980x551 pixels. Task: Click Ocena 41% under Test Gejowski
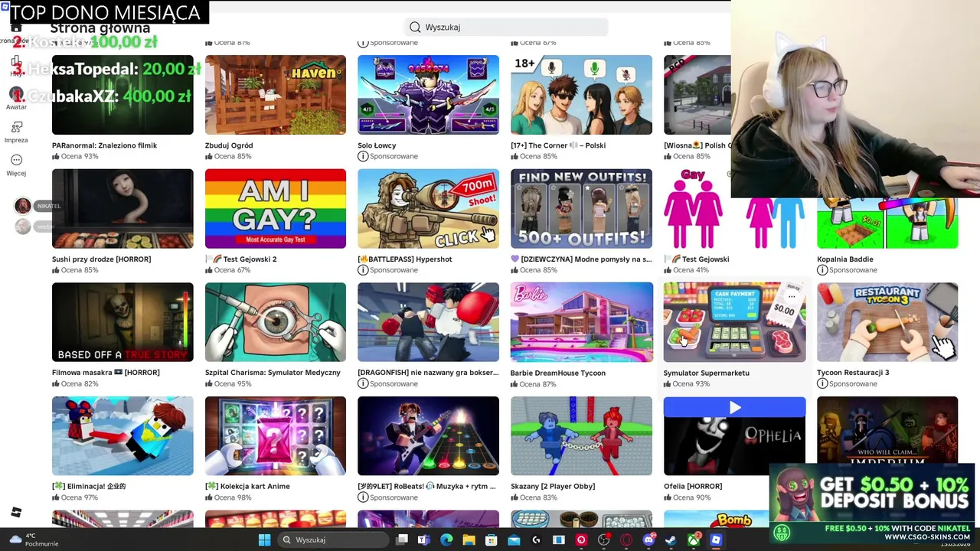(687, 270)
